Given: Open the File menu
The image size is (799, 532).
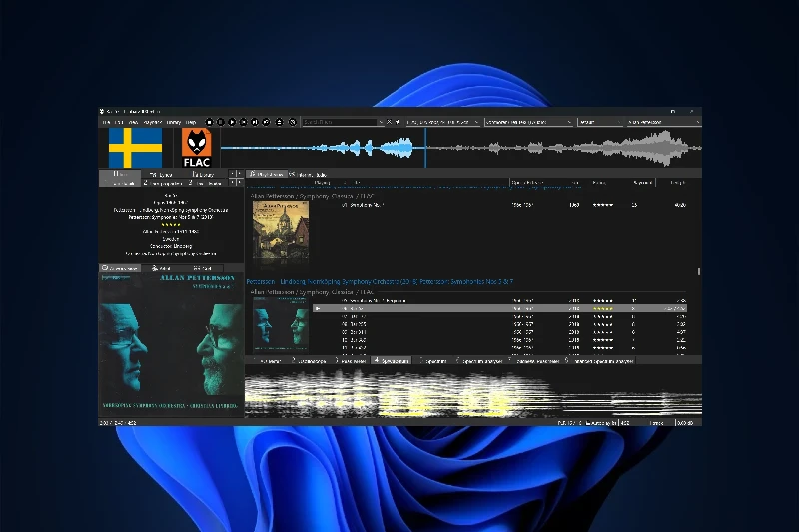Looking at the screenshot, I should coord(106,122).
